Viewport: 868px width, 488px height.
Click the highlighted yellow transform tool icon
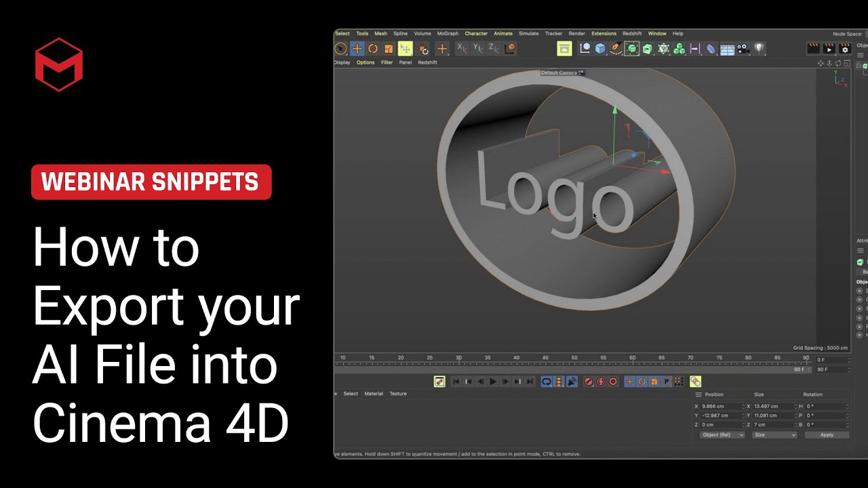(406, 49)
